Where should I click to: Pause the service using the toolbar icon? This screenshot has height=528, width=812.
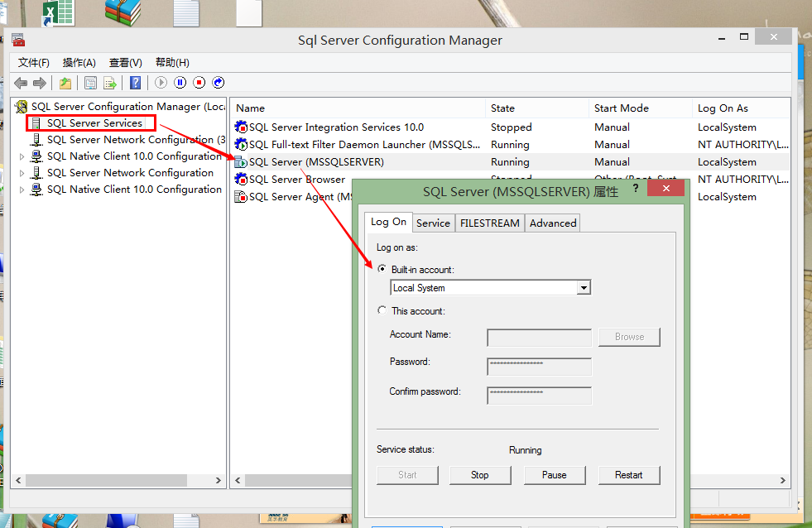[180, 83]
